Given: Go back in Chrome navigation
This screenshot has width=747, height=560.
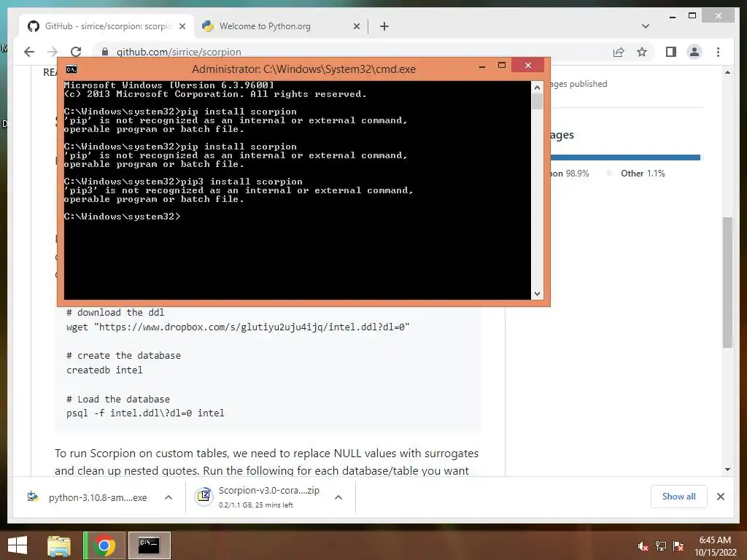Looking at the screenshot, I should (29, 52).
